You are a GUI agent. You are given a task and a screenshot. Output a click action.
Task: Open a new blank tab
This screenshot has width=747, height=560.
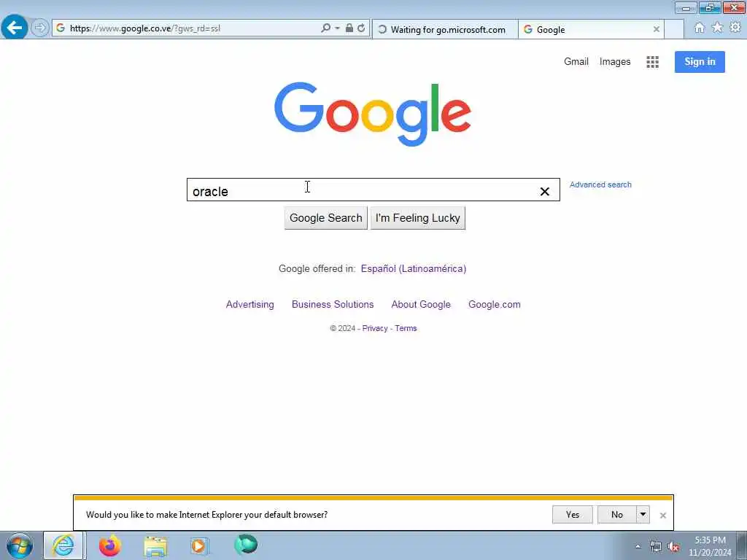pyautogui.click(x=674, y=29)
